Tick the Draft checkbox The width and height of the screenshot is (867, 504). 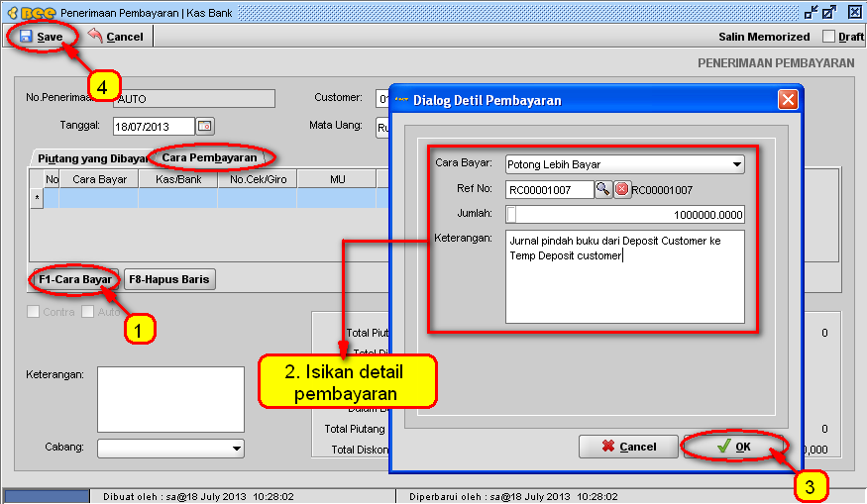pyautogui.click(x=828, y=37)
